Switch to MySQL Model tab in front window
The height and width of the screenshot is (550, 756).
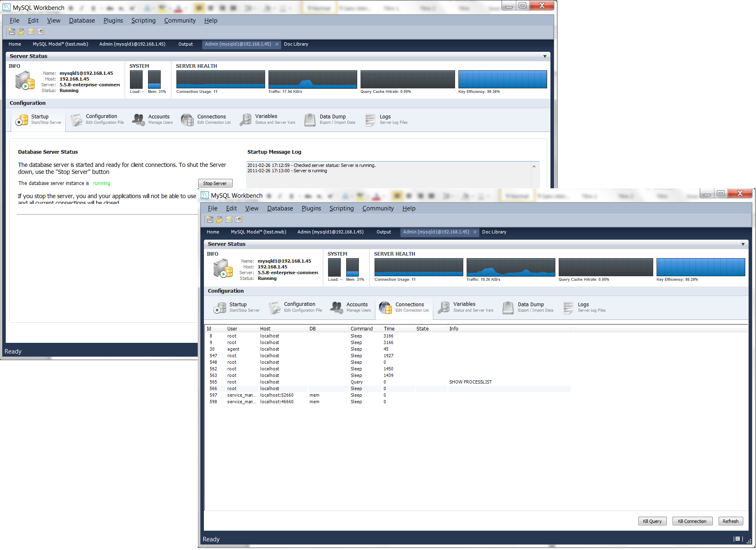coord(259,232)
